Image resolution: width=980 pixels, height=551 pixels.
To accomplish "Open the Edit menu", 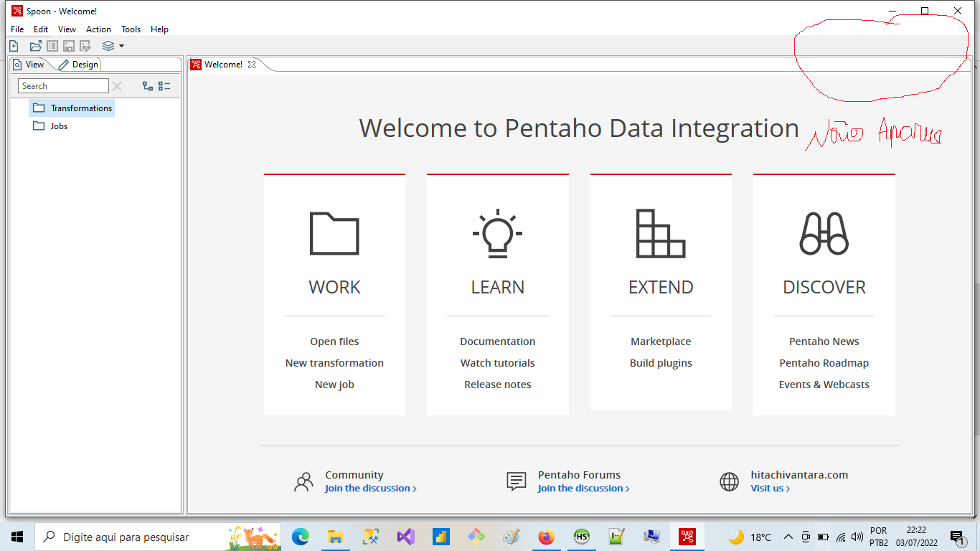I will (41, 29).
